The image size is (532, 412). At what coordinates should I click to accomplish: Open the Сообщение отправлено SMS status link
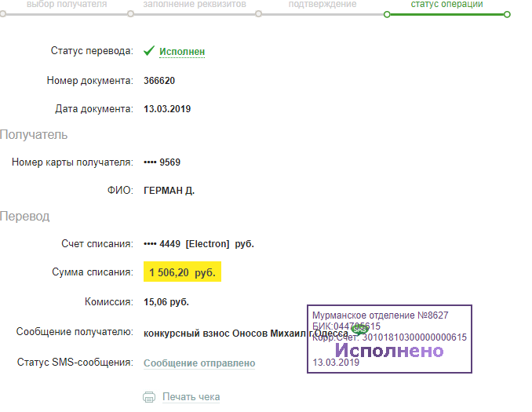pyautogui.click(x=199, y=363)
